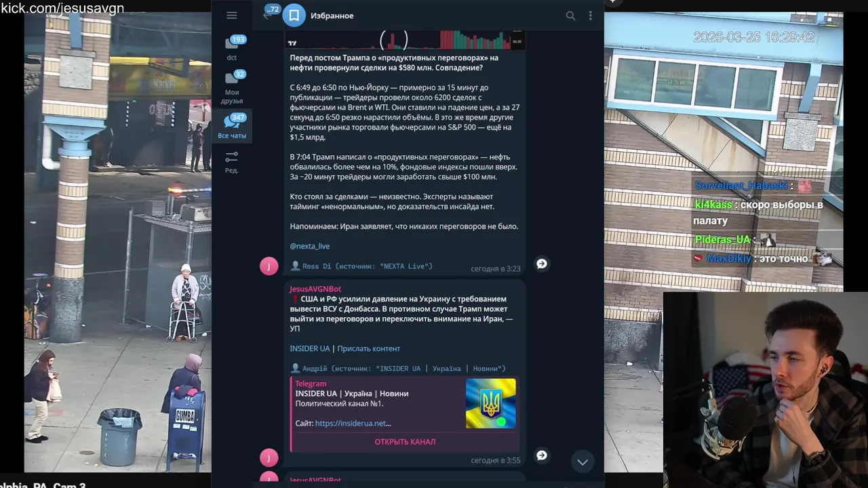Open the INSIDER UA channel flag thumbnail
Viewport: 868px width, 488px height.
(490, 403)
